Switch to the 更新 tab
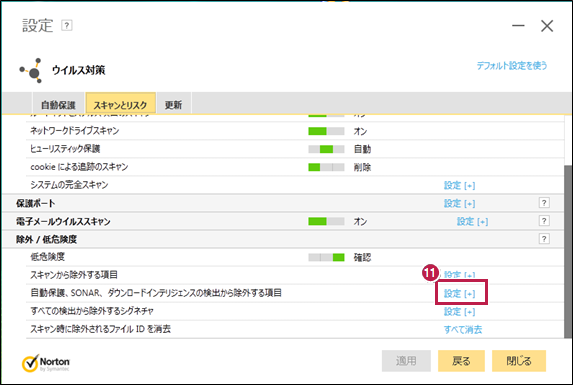The width and height of the screenshot is (573, 385). pos(173,105)
